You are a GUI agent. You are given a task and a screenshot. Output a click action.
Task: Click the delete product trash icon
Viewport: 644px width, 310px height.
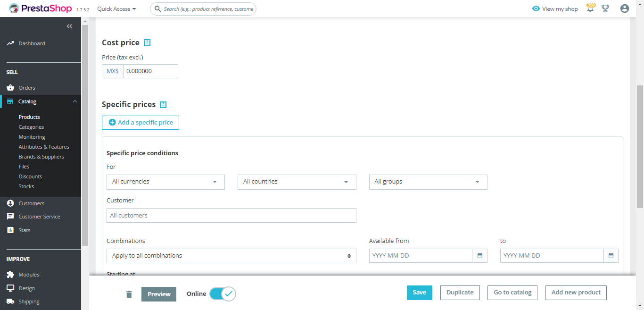(129, 294)
